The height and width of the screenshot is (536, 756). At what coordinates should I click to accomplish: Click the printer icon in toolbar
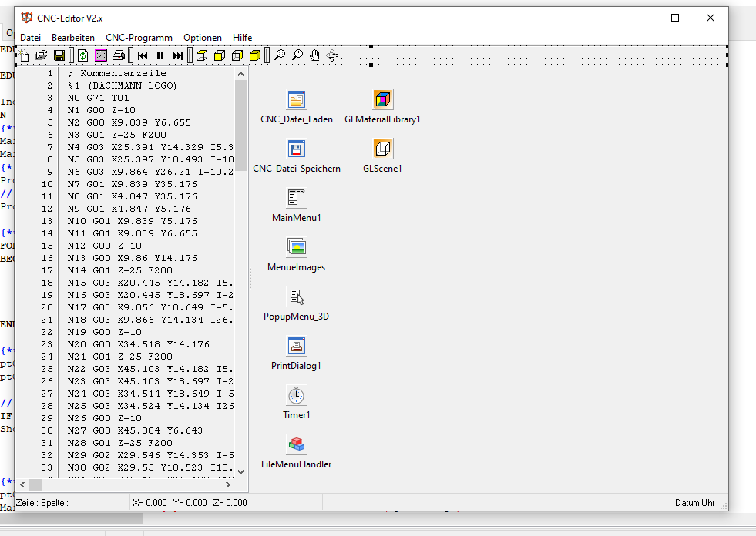119,55
